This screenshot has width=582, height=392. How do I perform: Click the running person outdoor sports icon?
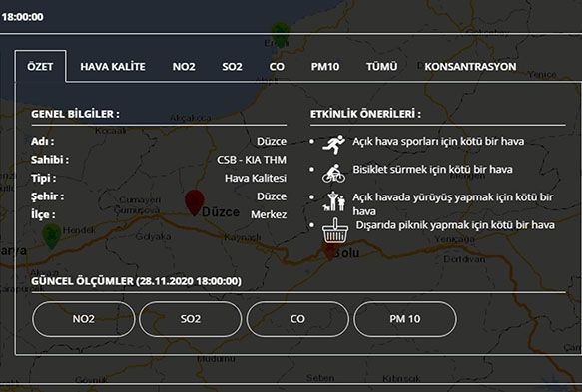(334, 144)
